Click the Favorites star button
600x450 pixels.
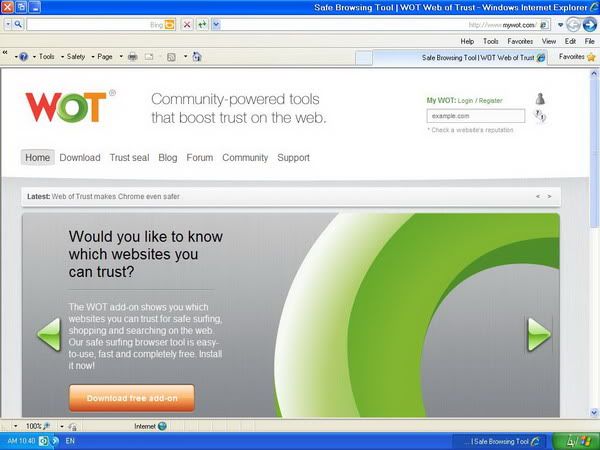[x=577, y=57]
